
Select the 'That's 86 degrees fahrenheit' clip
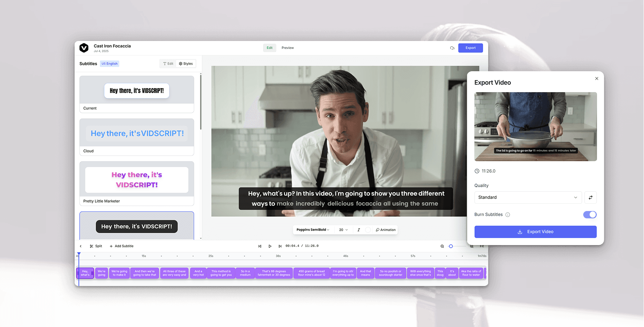tap(274, 273)
